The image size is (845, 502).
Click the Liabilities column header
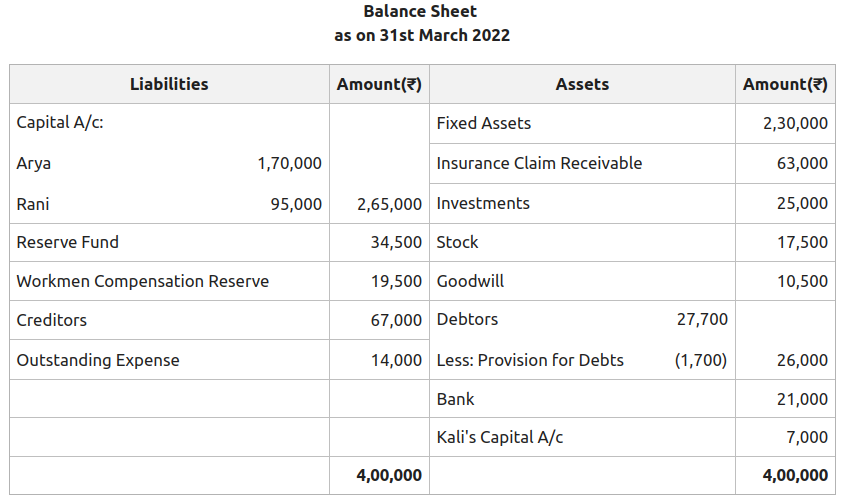[169, 84]
